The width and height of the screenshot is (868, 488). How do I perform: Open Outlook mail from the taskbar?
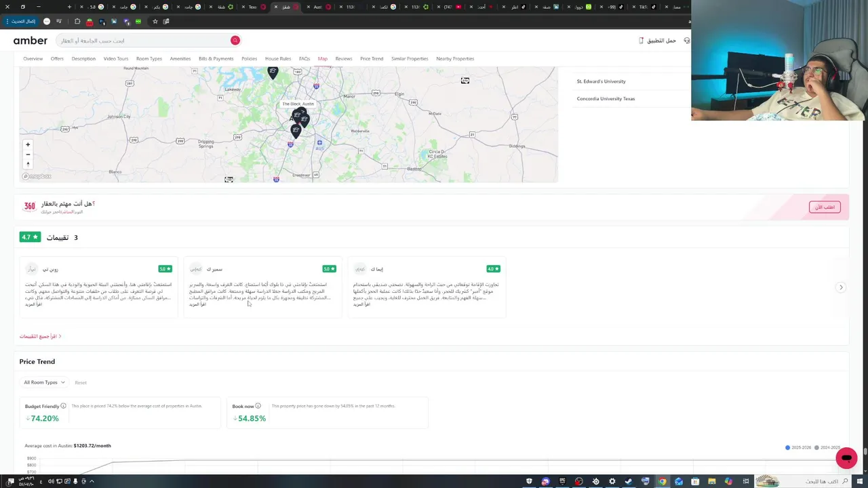coord(678,481)
